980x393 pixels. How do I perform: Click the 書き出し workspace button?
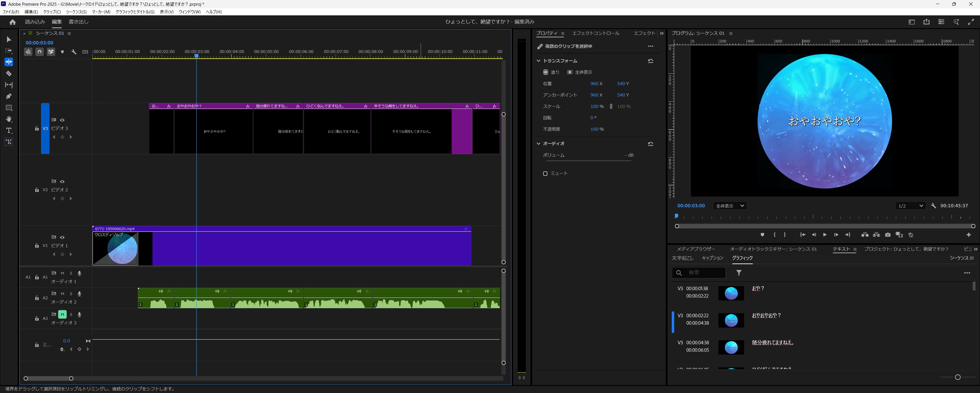(x=78, y=22)
